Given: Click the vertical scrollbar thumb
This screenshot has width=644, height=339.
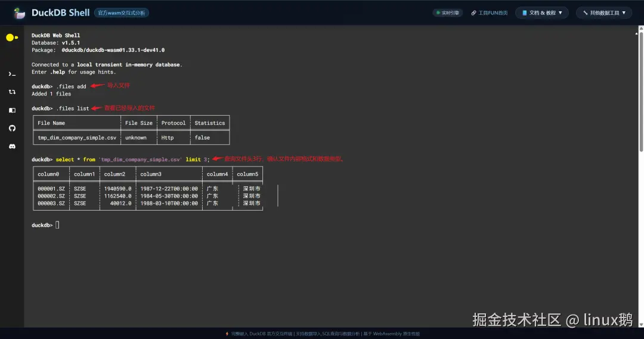Looking at the screenshot, I should point(640,93).
